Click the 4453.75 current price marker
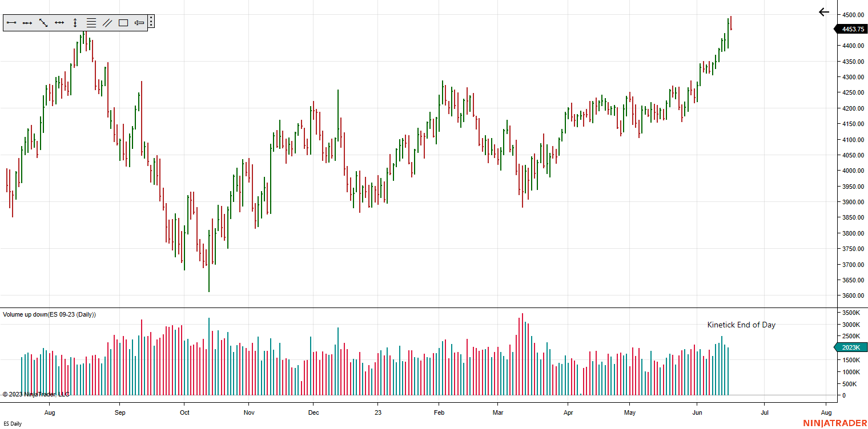Screen dimensions: 868x429 point(853,29)
